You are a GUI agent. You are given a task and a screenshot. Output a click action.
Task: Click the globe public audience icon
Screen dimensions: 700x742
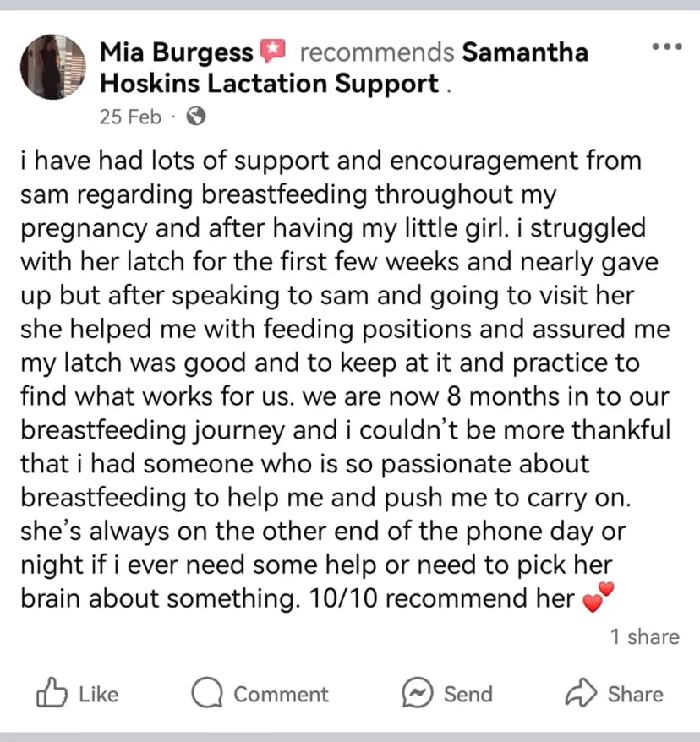pyautogui.click(x=196, y=116)
